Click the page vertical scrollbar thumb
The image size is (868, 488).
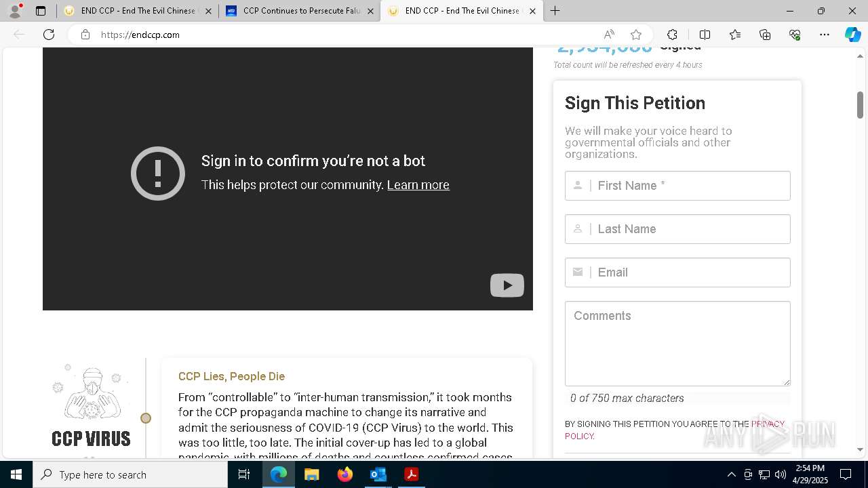tap(860, 104)
